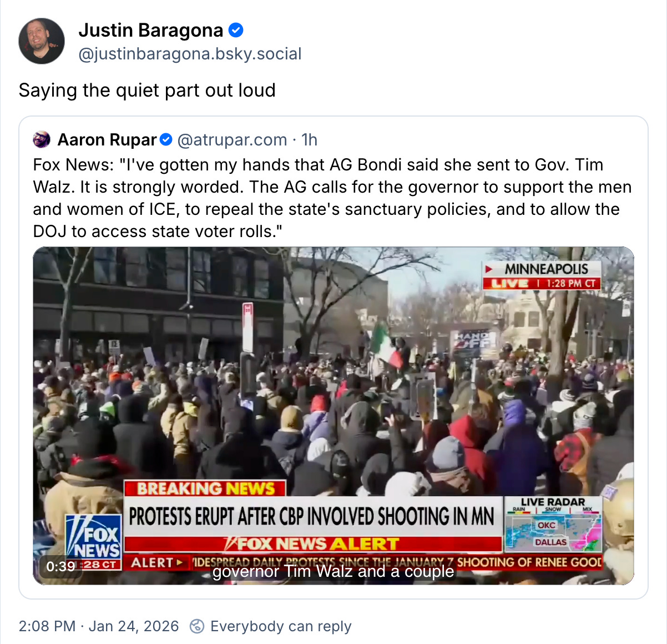Open the @justinbaragona.bsky.social handle
The width and height of the screenshot is (667, 644).
[190, 54]
